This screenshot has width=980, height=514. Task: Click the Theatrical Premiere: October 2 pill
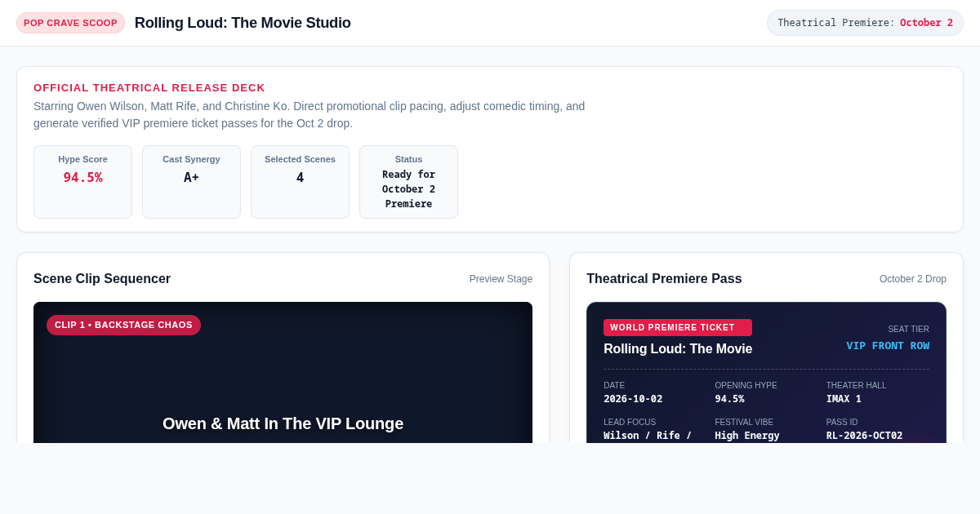tap(865, 23)
